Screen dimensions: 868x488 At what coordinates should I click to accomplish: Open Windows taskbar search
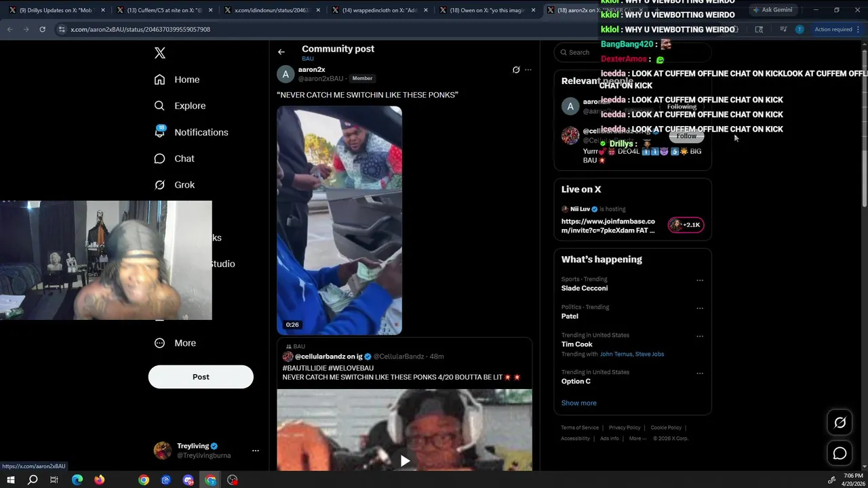point(33,480)
